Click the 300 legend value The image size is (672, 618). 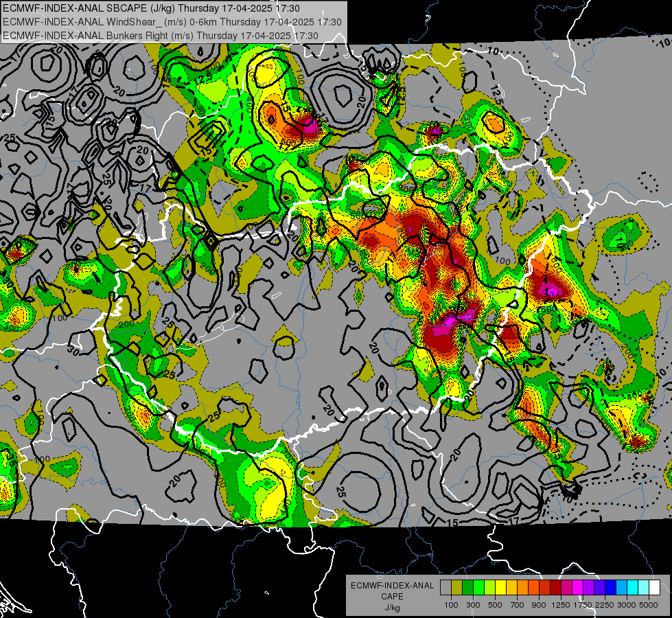tap(473, 605)
